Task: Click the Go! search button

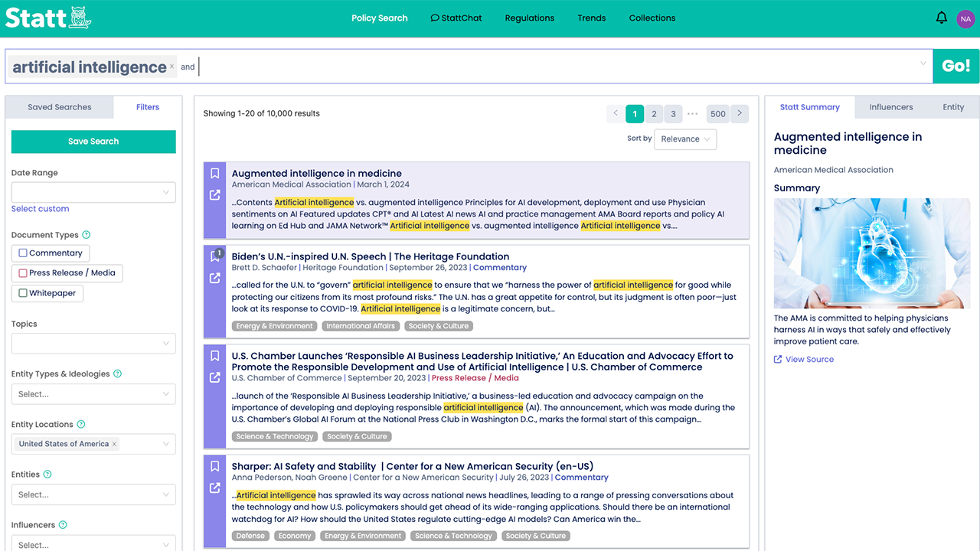Action: (x=956, y=66)
